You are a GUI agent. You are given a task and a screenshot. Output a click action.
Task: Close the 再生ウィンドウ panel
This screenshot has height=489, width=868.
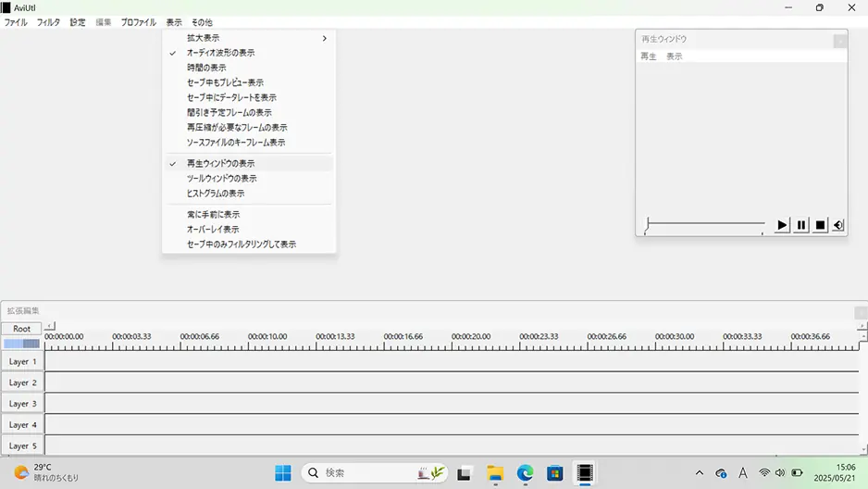[x=839, y=41]
